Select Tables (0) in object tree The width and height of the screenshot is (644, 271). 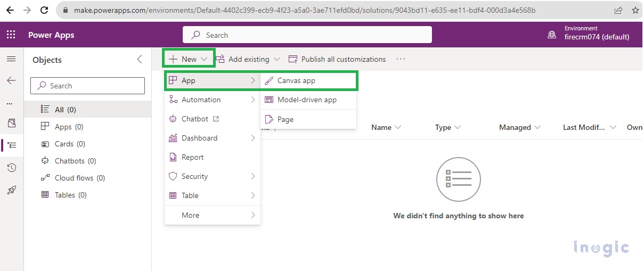[88, 195]
